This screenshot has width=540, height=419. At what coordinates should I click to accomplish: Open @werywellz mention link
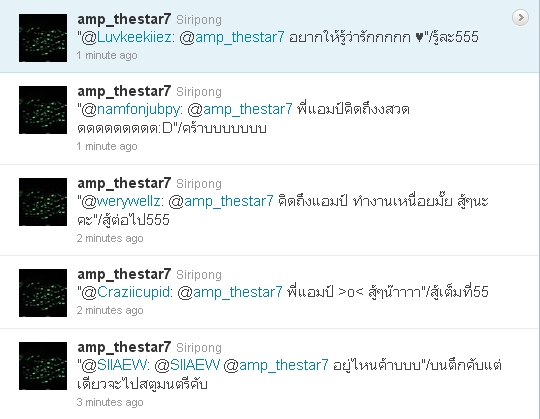click(x=121, y=201)
